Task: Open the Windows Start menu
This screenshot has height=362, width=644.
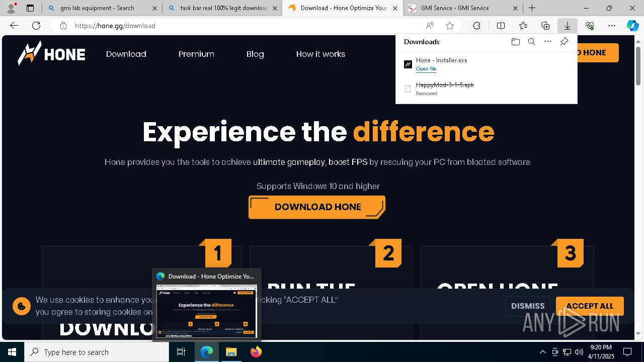Action: [x=12, y=352]
